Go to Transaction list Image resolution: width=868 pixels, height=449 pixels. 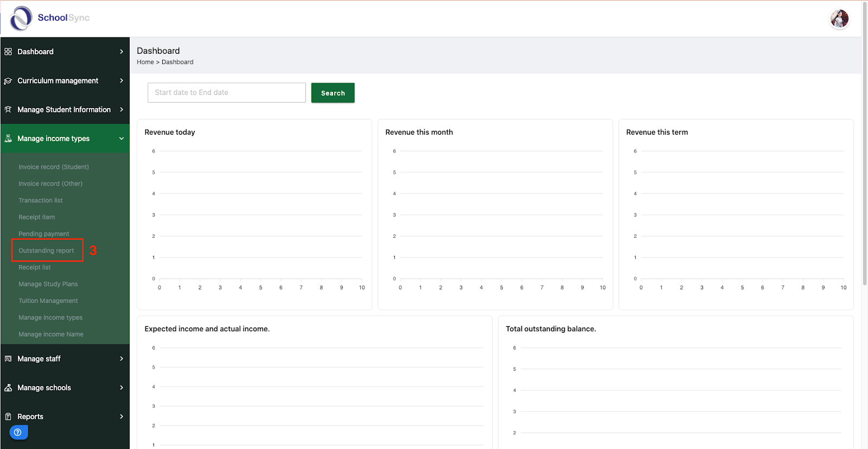[x=41, y=200]
